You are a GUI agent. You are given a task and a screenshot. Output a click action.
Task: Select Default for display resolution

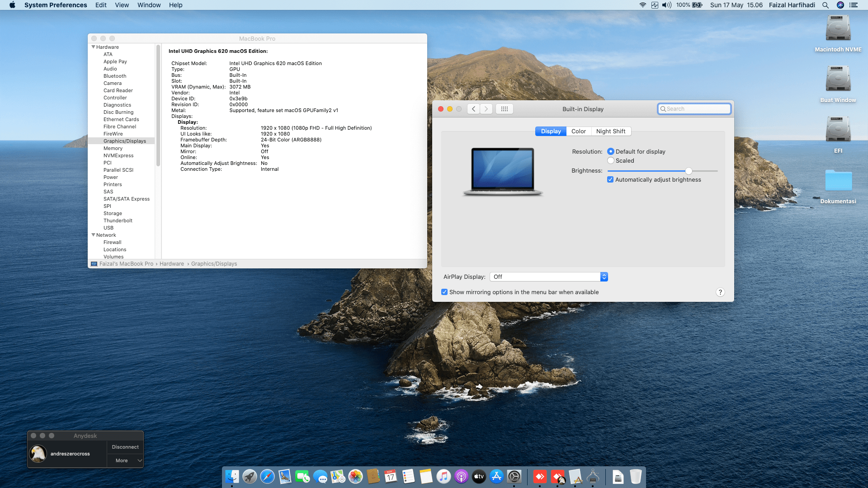point(611,151)
